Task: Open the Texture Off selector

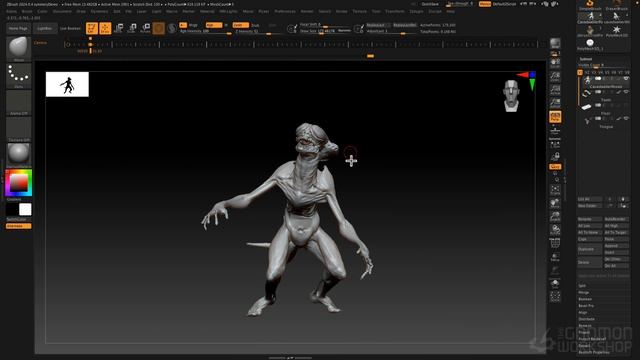Action: pos(19,129)
